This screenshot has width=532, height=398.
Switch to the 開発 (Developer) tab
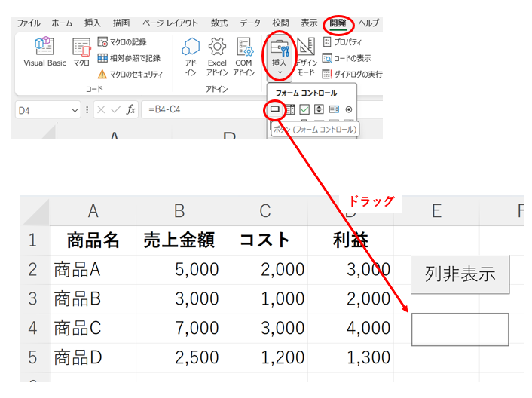[338, 23]
